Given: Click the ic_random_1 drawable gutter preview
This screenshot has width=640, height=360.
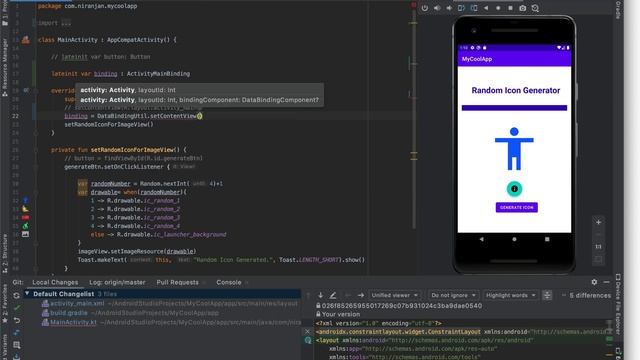Looking at the screenshot, I should pyautogui.click(x=25, y=200).
